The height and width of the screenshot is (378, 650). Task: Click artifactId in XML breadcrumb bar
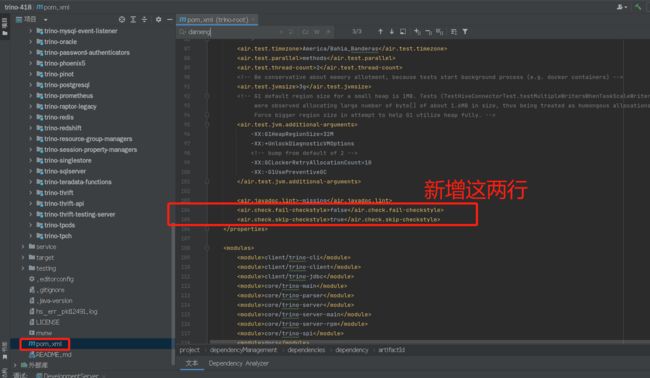tap(391, 350)
